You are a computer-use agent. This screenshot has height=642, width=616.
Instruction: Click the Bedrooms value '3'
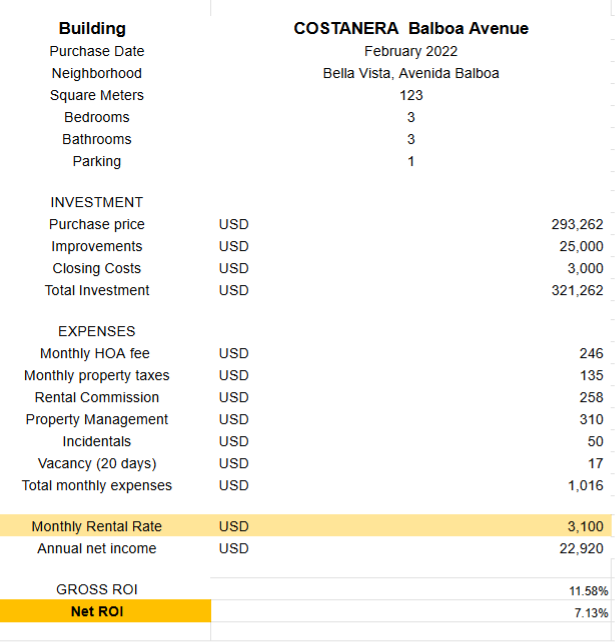411,118
